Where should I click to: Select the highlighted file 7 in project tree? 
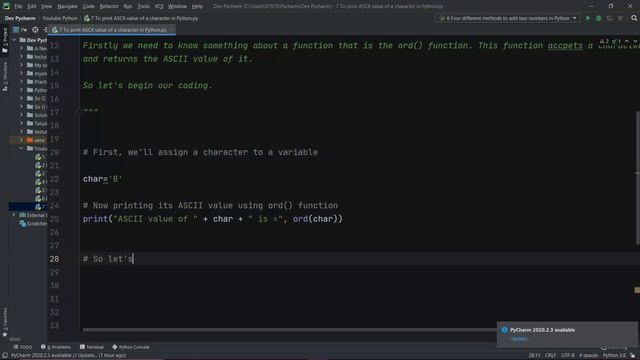(28, 207)
